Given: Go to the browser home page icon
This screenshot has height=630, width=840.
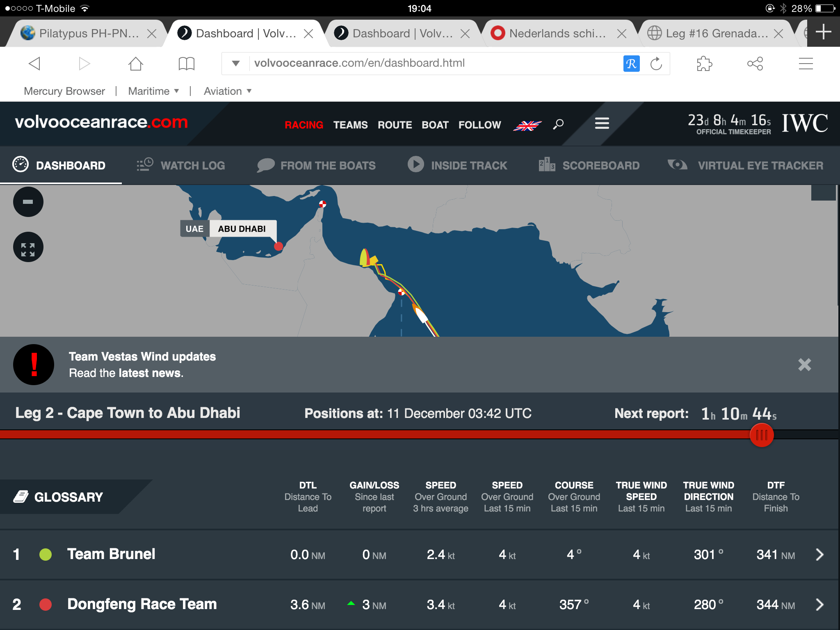Looking at the screenshot, I should point(135,64).
